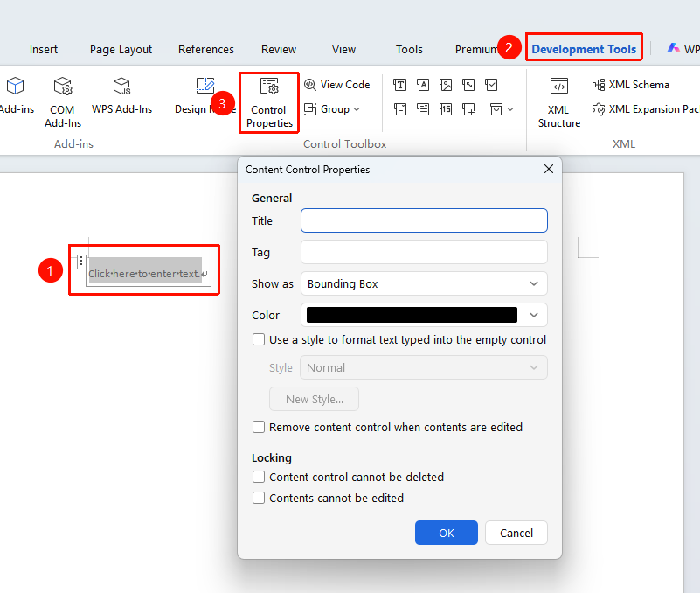Tick 'Contents cannot be edited' checkbox
This screenshot has width=700, height=593.
point(259,498)
